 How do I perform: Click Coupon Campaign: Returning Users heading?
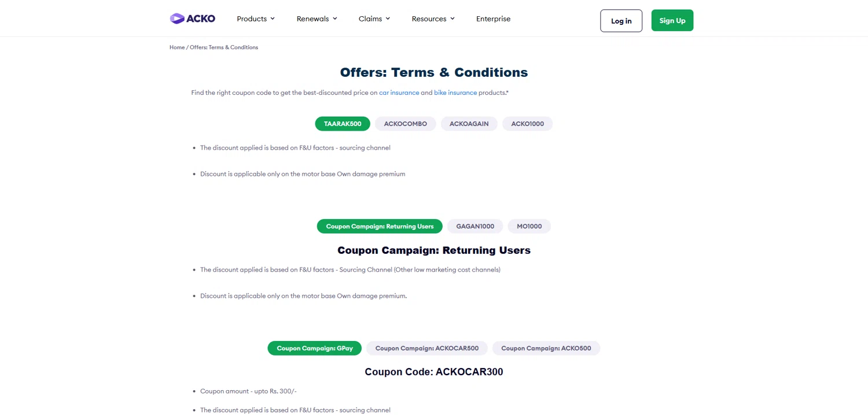coord(434,250)
